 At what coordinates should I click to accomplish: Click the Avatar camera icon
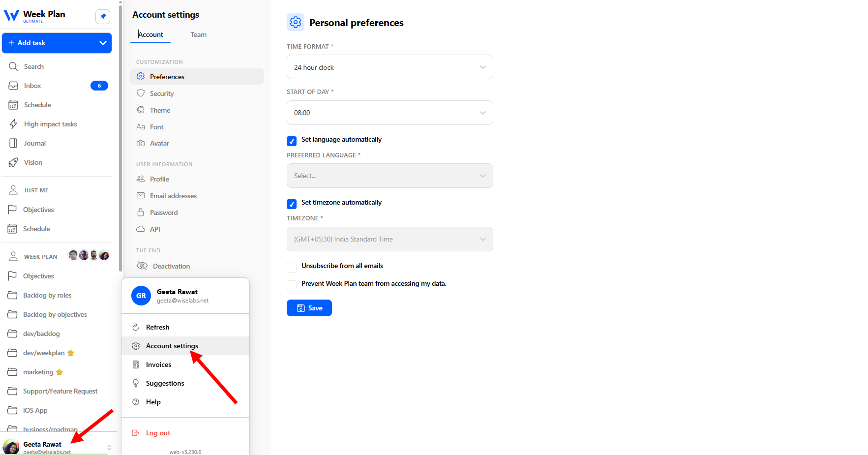[141, 143]
